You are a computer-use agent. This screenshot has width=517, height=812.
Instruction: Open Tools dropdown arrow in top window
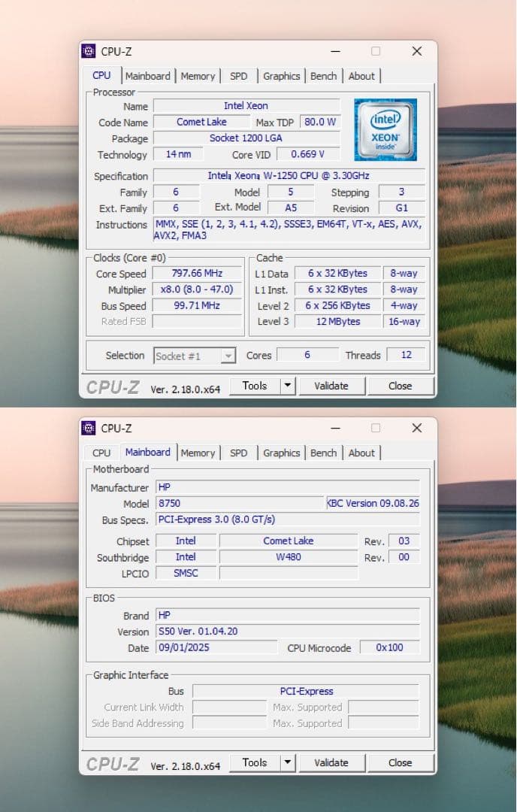287,386
